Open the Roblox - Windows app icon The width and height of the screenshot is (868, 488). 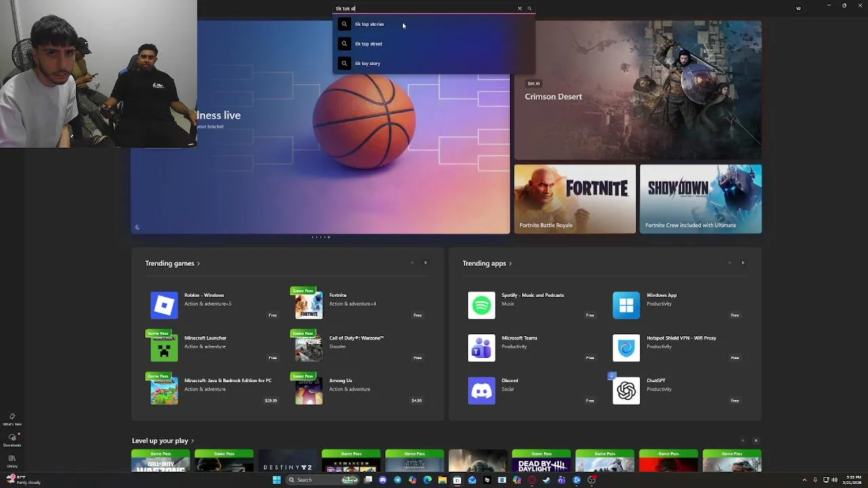(164, 305)
